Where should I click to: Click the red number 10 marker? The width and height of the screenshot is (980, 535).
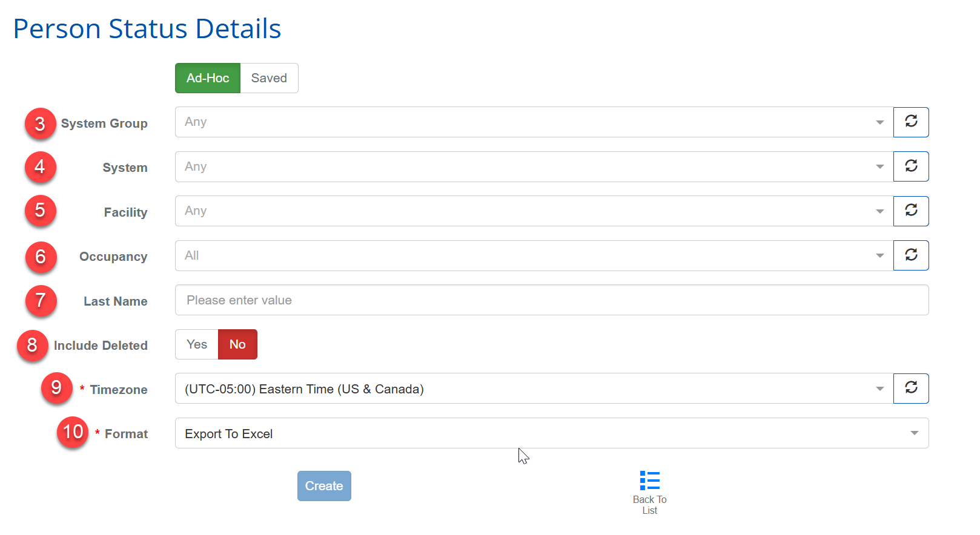click(73, 432)
